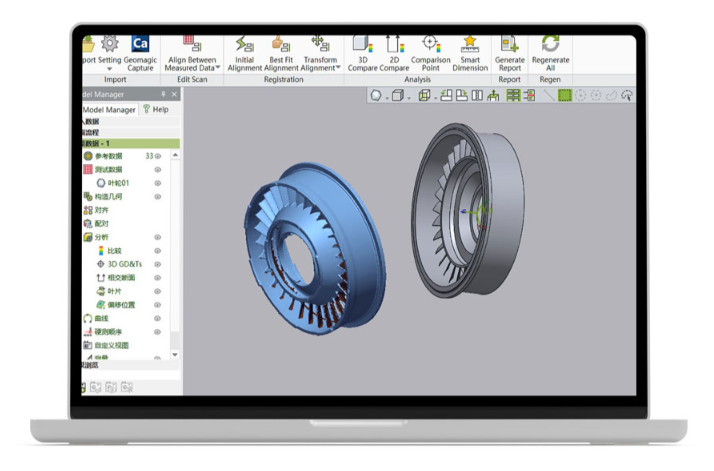Select 配对 in the model tree
This screenshot has width=714, height=471.
96,224
